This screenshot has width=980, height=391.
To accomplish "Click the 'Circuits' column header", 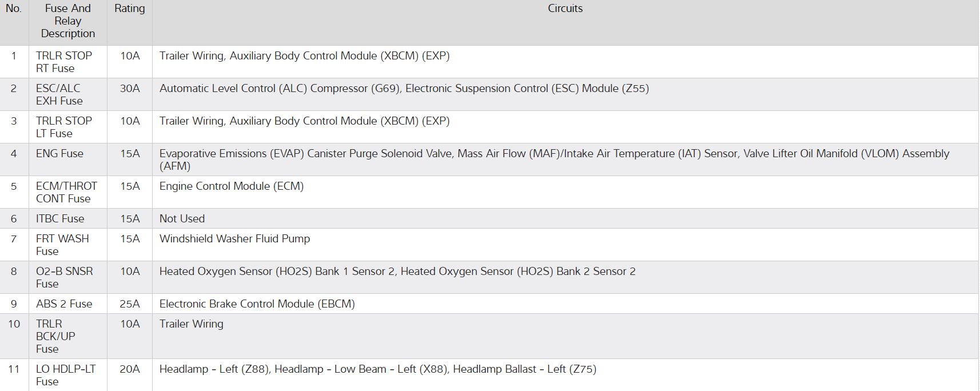I will coord(565,9).
